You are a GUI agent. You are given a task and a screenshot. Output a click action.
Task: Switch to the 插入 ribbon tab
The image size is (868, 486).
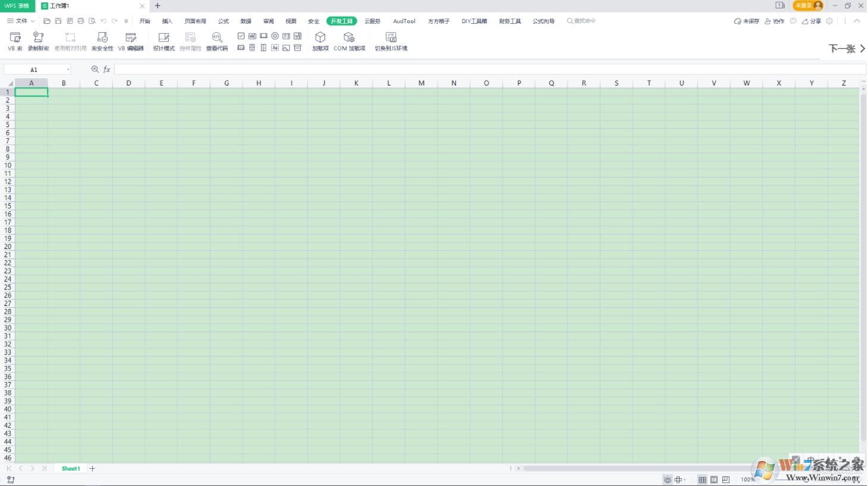click(x=167, y=21)
